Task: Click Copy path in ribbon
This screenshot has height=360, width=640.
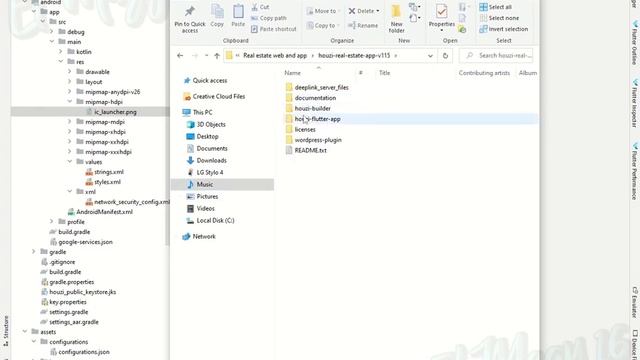Action: tap(268, 18)
